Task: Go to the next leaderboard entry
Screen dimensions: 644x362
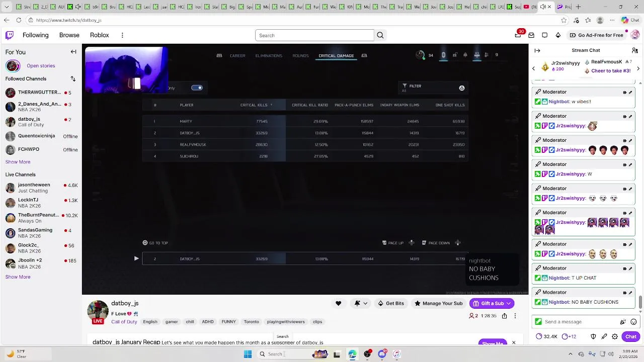Action: (638, 69)
